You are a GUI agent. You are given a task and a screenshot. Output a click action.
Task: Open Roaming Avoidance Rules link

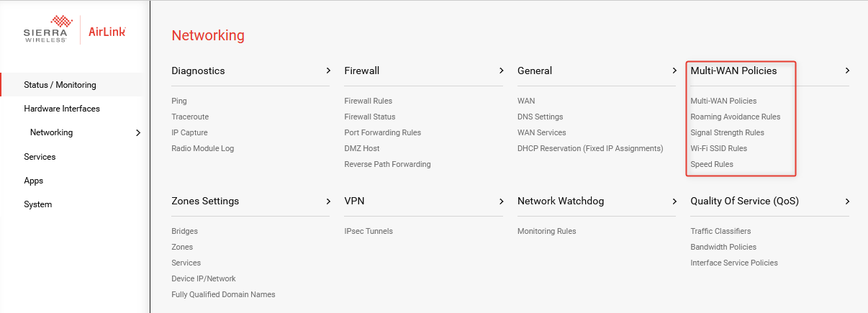pyautogui.click(x=736, y=117)
